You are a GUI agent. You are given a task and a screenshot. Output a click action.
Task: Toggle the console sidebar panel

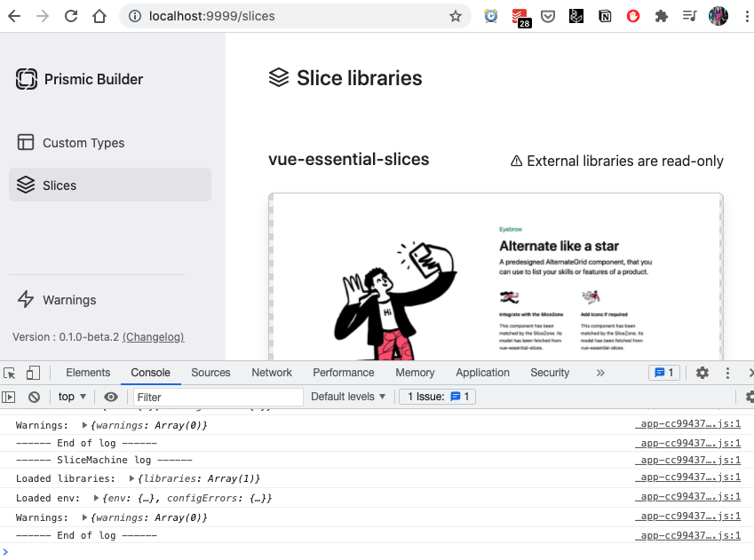click(9, 397)
